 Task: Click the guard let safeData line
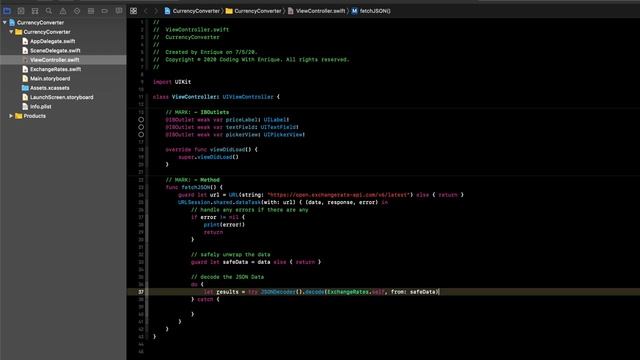(x=256, y=262)
